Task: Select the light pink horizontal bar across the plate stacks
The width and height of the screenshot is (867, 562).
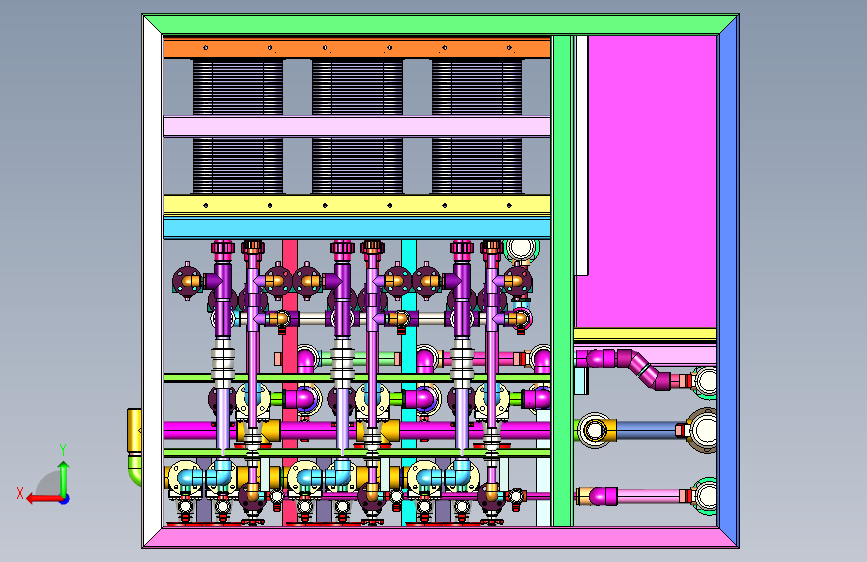Action: point(357,127)
